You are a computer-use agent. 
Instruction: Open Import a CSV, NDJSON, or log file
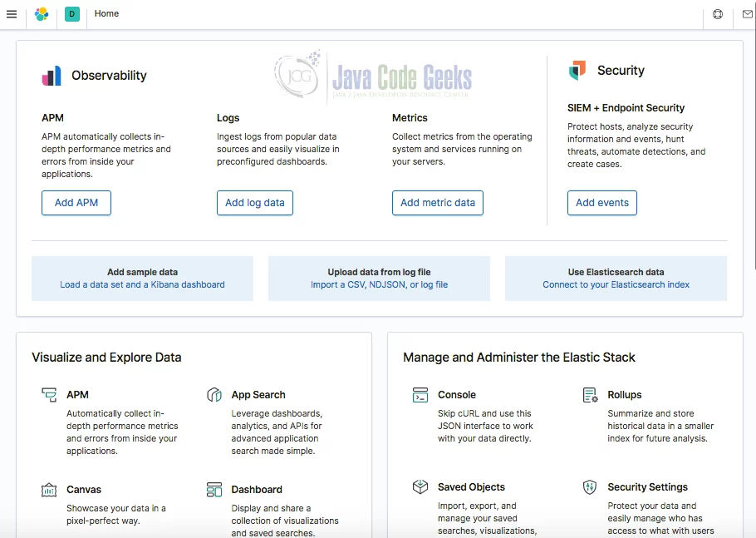pyautogui.click(x=380, y=284)
